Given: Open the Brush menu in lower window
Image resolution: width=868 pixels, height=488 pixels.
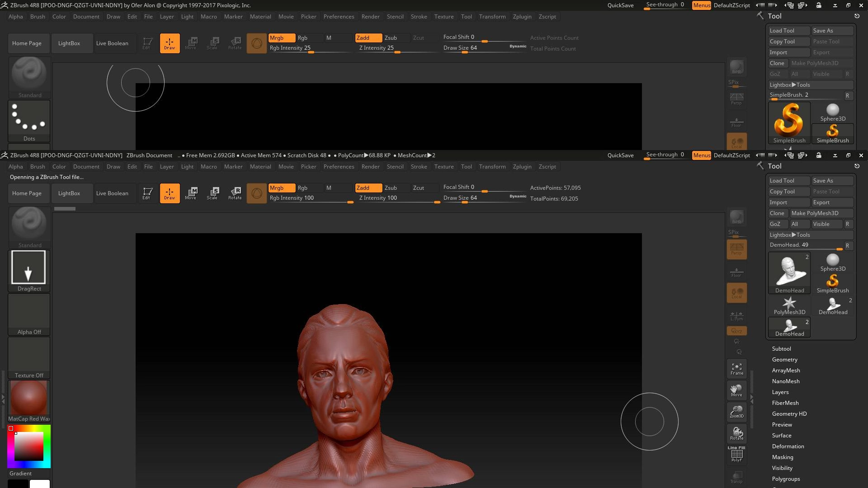Looking at the screenshot, I should click(38, 167).
